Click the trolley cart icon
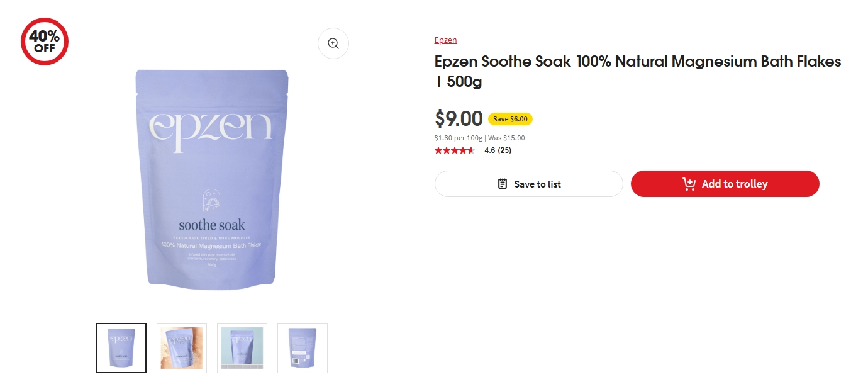The image size is (868, 377). [689, 184]
